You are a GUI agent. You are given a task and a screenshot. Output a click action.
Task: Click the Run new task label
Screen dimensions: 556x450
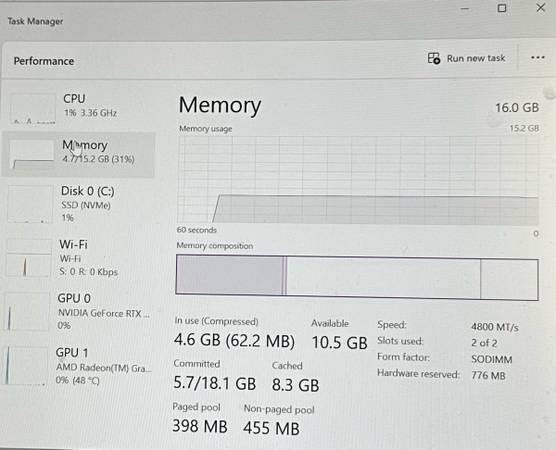[476, 58]
